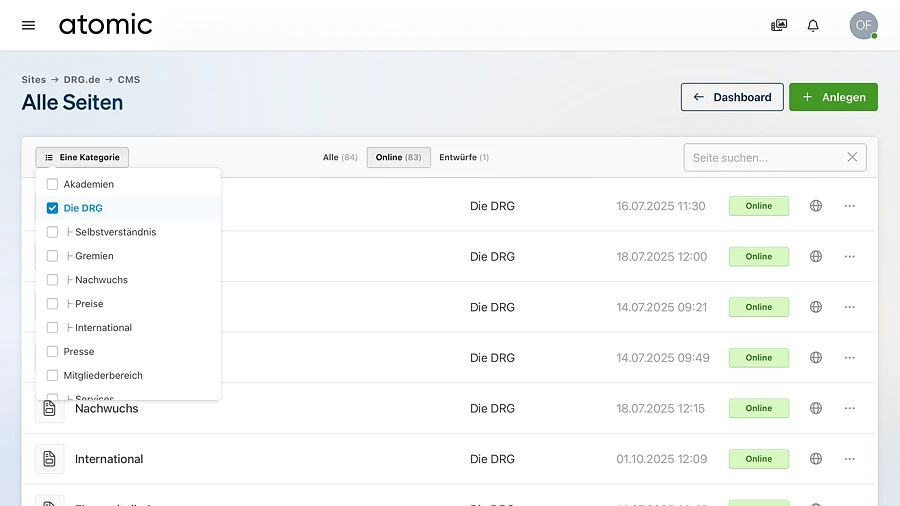This screenshot has width=900, height=506.
Task: Click the page icon beside Nachwuchs
Action: [49, 408]
